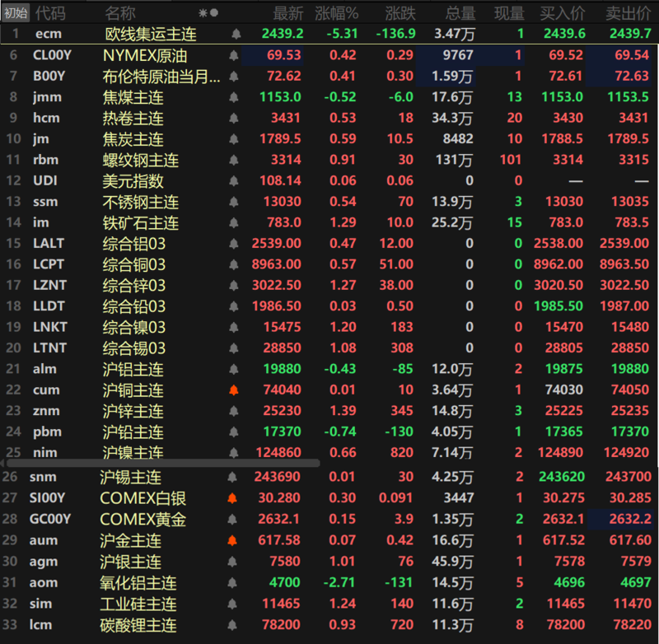Click the alert bell for 欧线集运主连
659x644 pixels.
(x=236, y=34)
